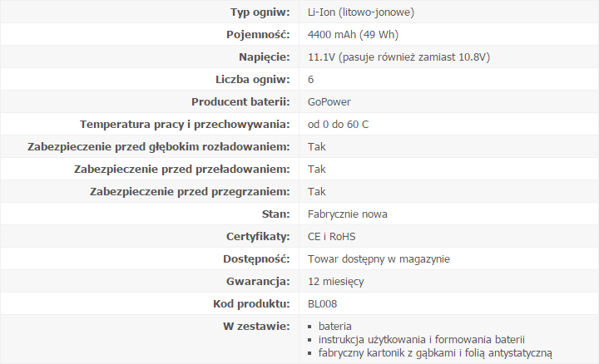Click 'Zabezpieczenie przed przegrzaniem:' label
Viewport: 599px width, 364px height.
click(190, 191)
